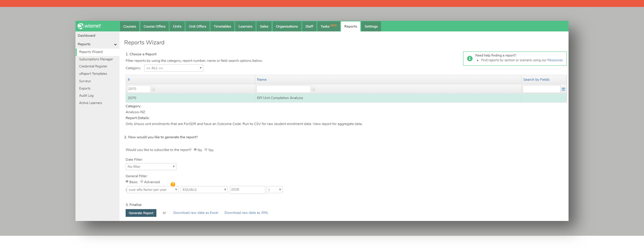Select No for subscribing to the report

coord(195,149)
